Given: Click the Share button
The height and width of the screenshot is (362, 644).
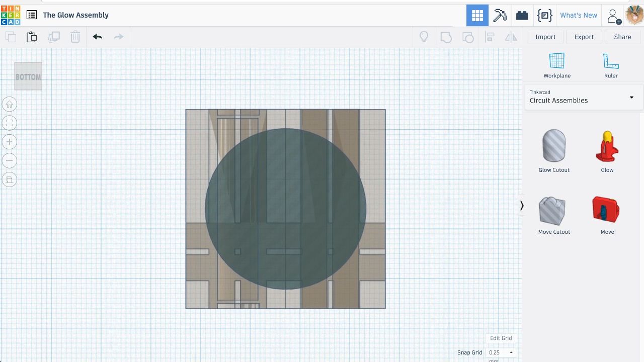Looking at the screenshot, I should coord(622,37).
